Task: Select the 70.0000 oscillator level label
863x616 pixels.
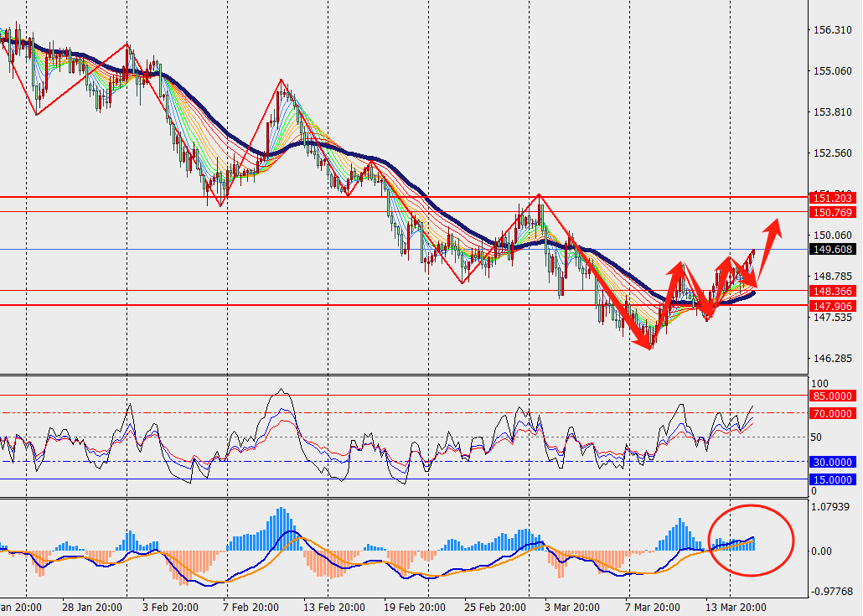Action: click(832, 413)
